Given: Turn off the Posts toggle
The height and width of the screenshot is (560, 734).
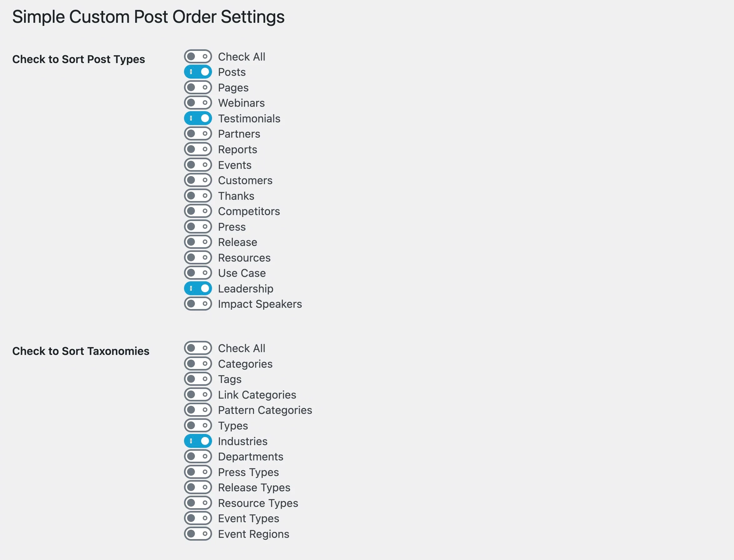Looking at the screenshot, I should tap(198, 72).
